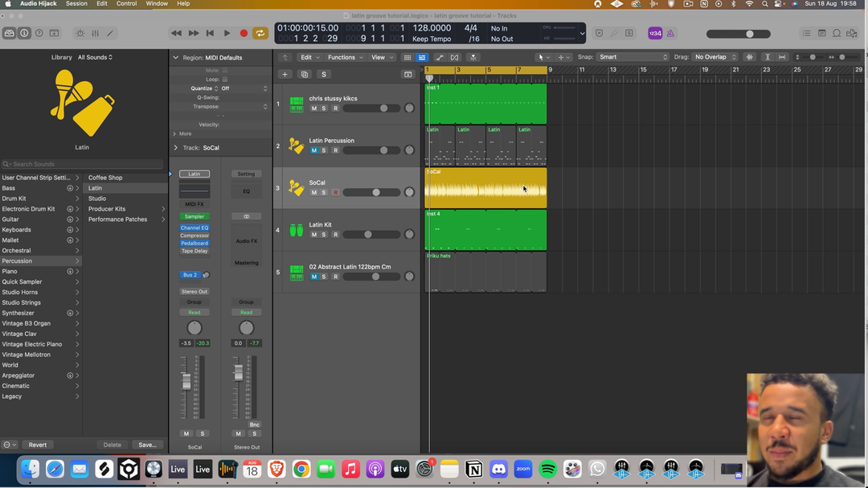Open the Loop Browser icon at top right

coord(837,33)
